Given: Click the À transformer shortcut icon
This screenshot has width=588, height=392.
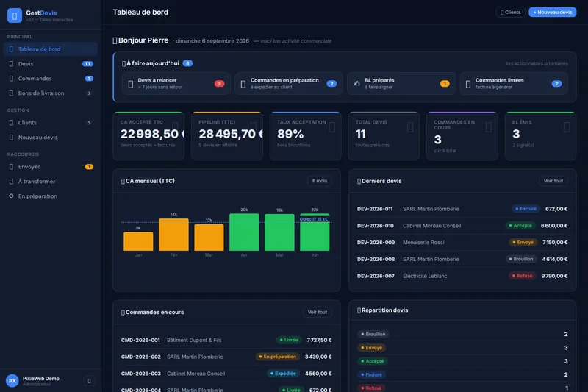Looking at the screenshot, I should [x=11, y=181].
